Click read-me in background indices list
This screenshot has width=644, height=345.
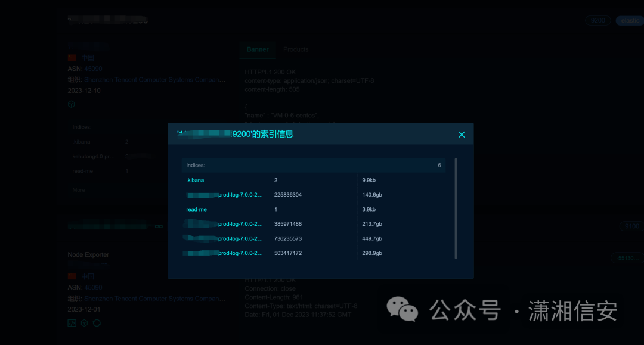pos(82,171)
